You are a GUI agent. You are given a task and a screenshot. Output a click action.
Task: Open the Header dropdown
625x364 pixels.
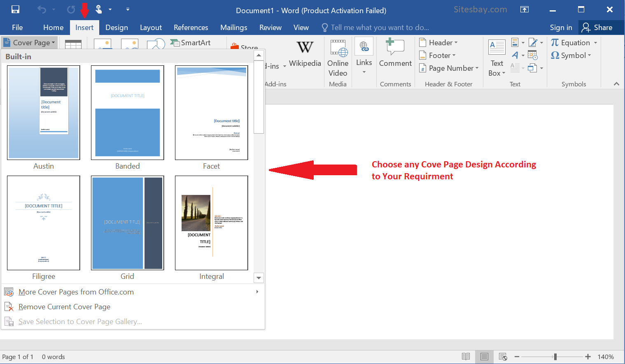438,43
